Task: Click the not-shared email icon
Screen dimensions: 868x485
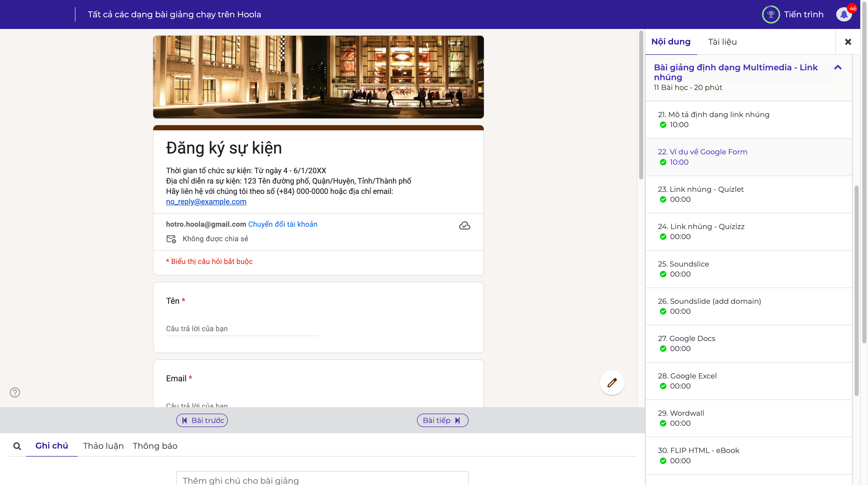Action: click(x=171, y=239)
